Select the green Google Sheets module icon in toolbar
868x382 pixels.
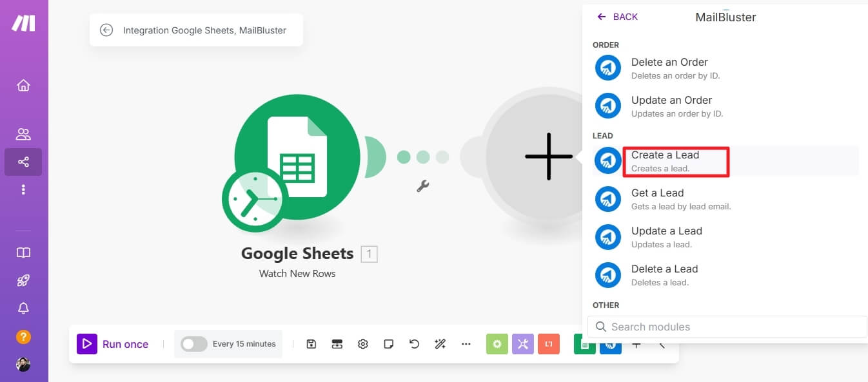coord(584,343)
